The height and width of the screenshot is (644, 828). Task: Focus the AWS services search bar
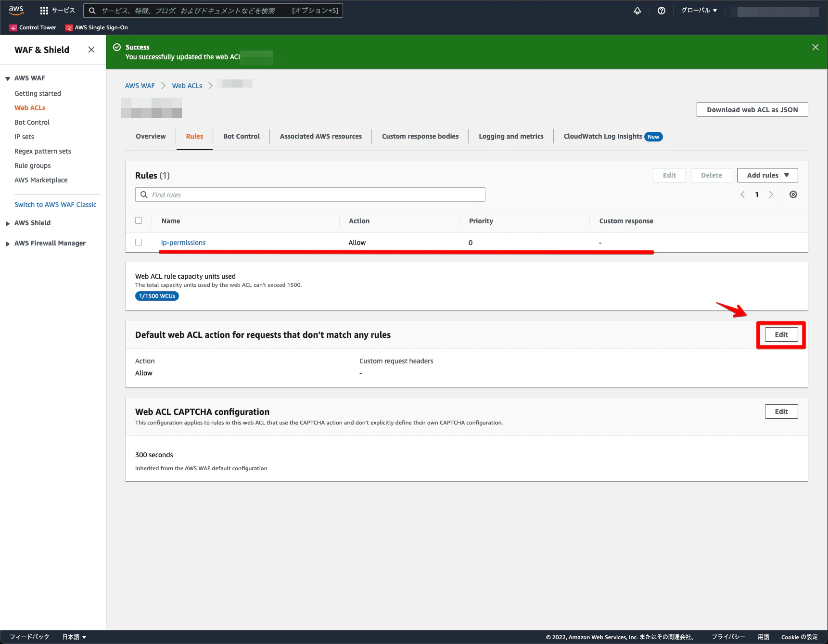tap(213, 11)
